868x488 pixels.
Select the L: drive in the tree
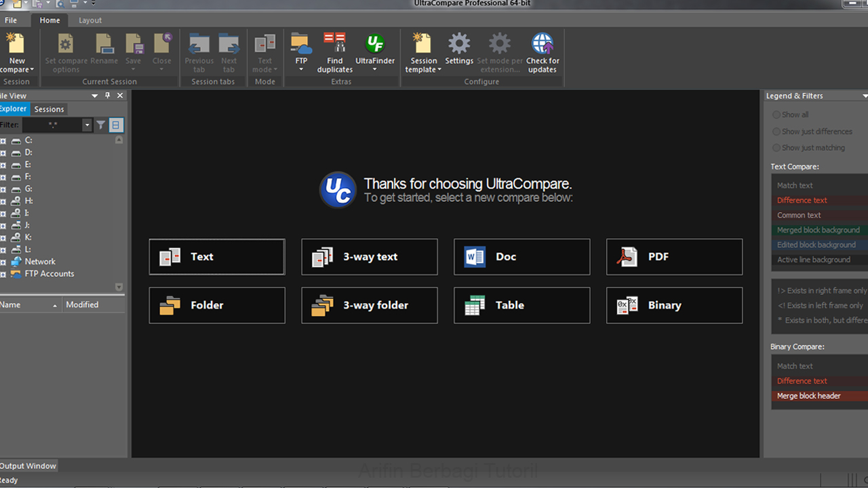pyautogui.click(x=28, y=249)
